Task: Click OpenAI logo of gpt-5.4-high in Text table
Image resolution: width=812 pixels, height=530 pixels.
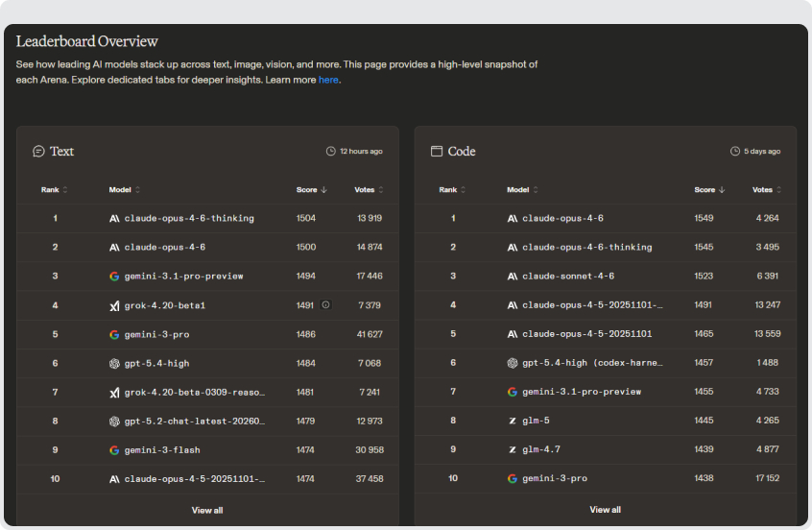Action: [x=114, y=364]
